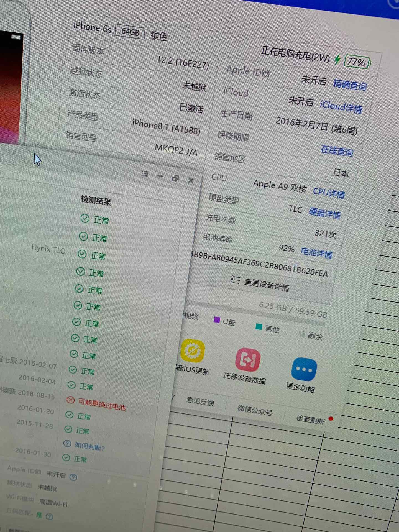
Task: Click the red 可能更换过电池 warning text
Action: coord(102,404)
